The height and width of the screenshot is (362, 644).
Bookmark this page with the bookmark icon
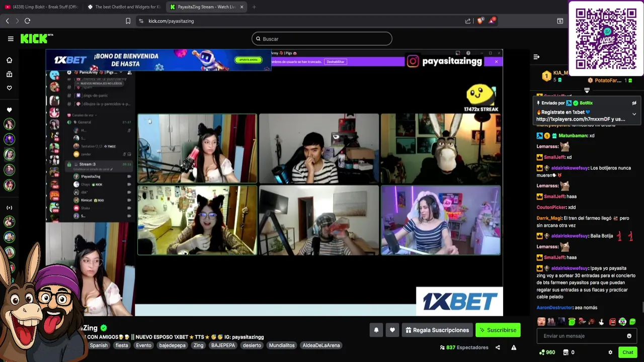tap(128, 21)
